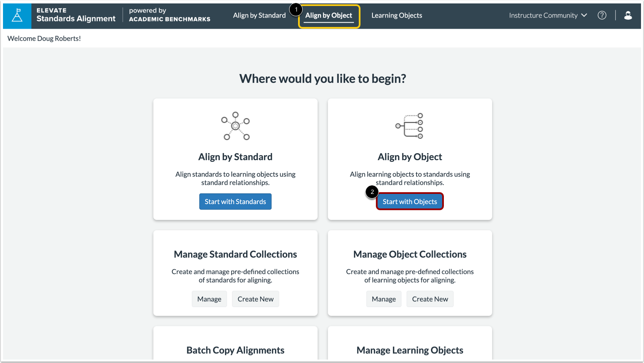
Task: Click the Start with Standards button
Action: [x=235, y=202]
